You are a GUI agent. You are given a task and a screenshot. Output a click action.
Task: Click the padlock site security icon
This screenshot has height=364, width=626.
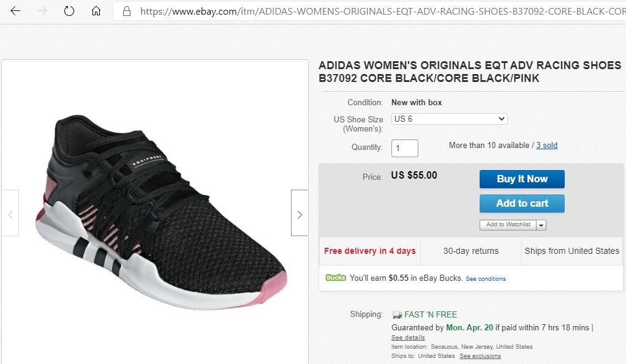[127, 11]
